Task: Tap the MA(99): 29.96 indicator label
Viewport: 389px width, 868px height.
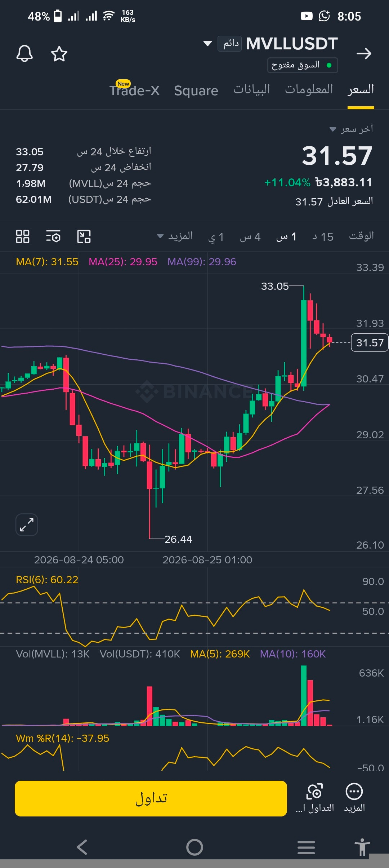Action: (202, 262)
